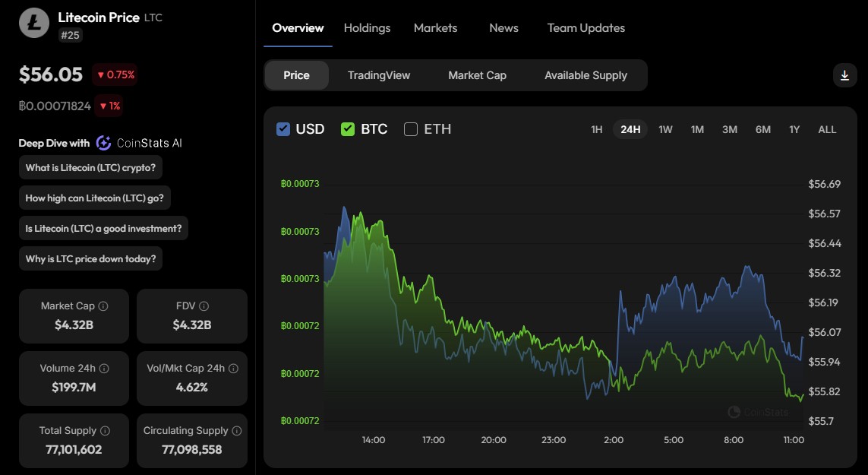Switch to the Holdings tab
The width and height of the screenshot is (868, 475).
click(x=367, y=28)
